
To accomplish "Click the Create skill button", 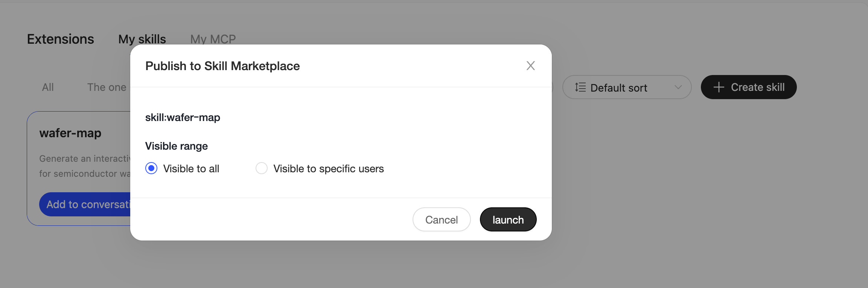I will [x=749, y=87].
